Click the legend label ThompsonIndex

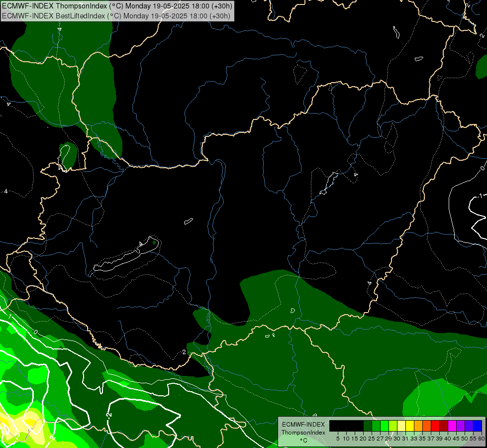(x=303, y=433)
